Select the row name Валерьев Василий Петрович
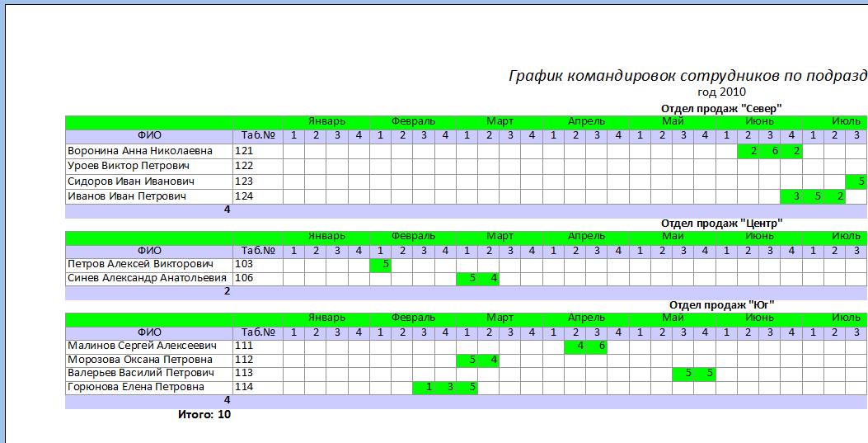The height and width of the screenshot is (443, 868). pyautogui.click(x=141, y=373)
